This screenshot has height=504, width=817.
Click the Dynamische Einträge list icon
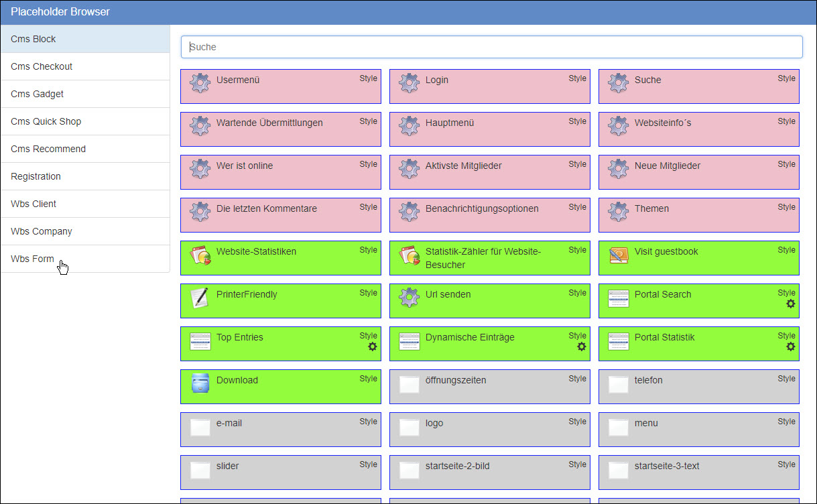(409, 341)
